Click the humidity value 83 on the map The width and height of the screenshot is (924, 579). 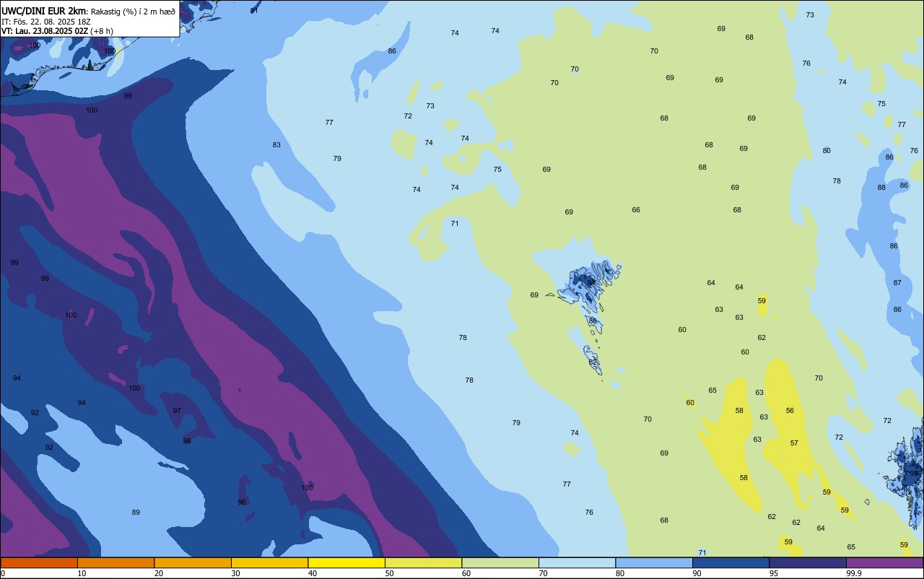point(276,145)
